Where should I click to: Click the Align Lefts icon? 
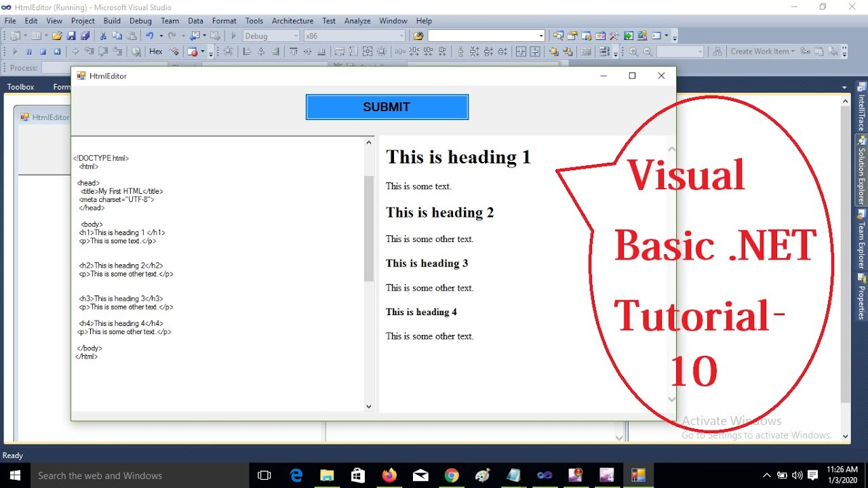[247, 52]
